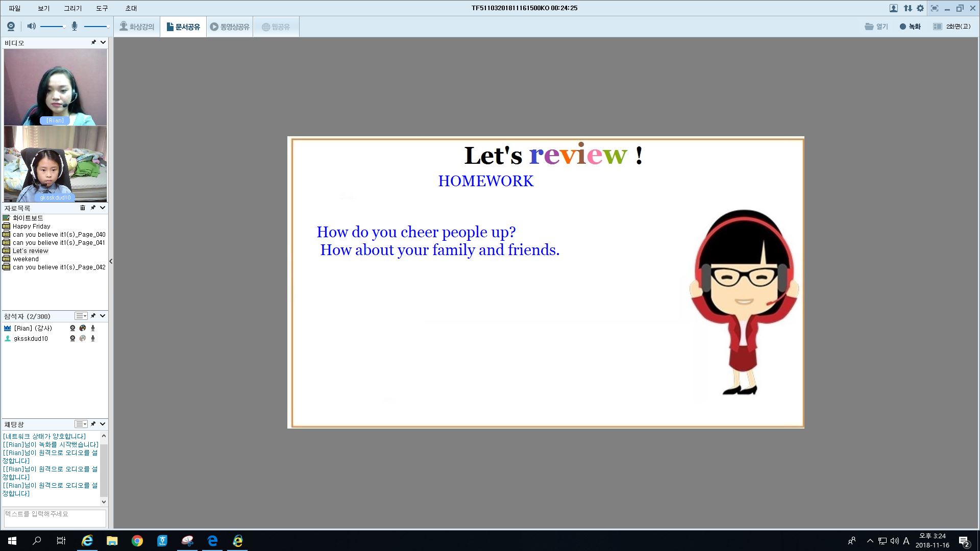Click the microphone icon in toolbar
The image size is (980, 551).
75,26
